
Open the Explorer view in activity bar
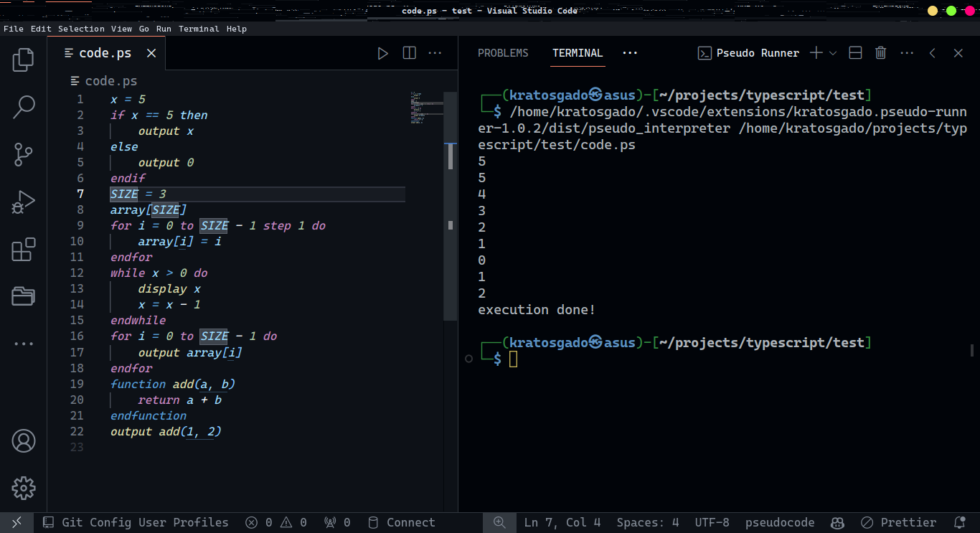(23, 60)
